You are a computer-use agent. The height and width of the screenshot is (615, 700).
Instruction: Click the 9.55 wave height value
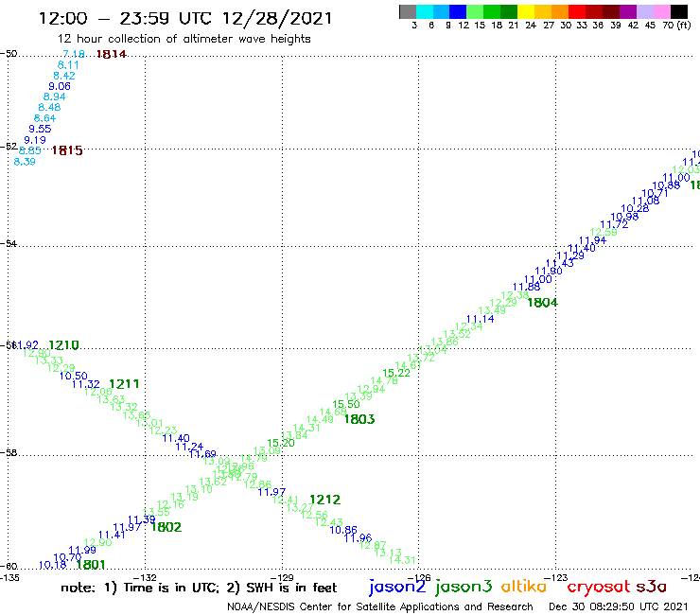pos(40,129)
